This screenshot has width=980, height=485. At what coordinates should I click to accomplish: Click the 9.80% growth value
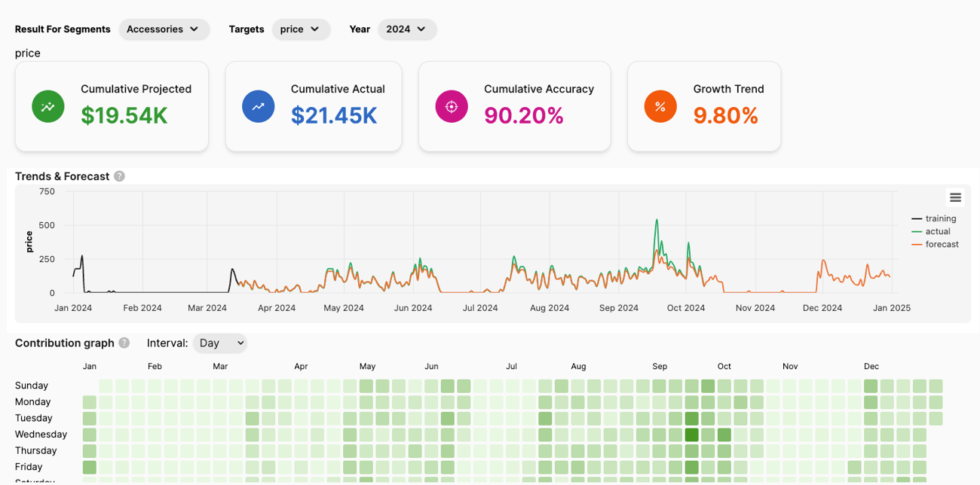point(726,115)
